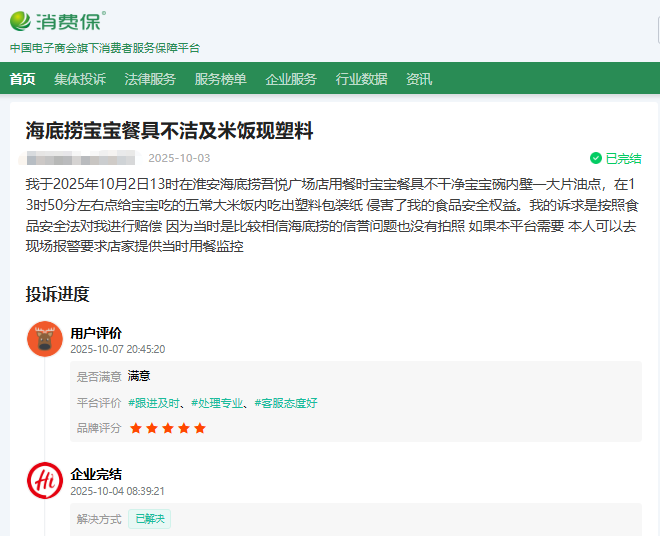Viewport: 660px width, 536px height.
Task: Click the #处理专业 tag
Action: pos(218,403)
